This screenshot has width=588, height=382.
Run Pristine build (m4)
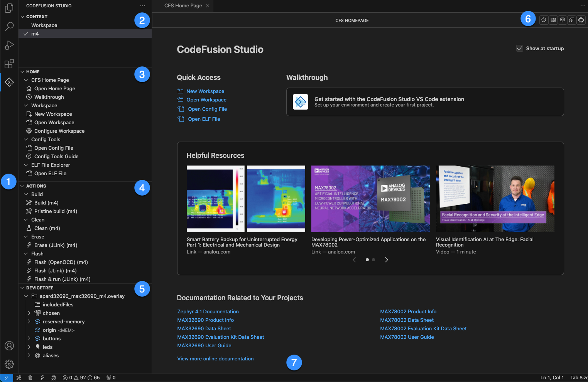[56, 211]
